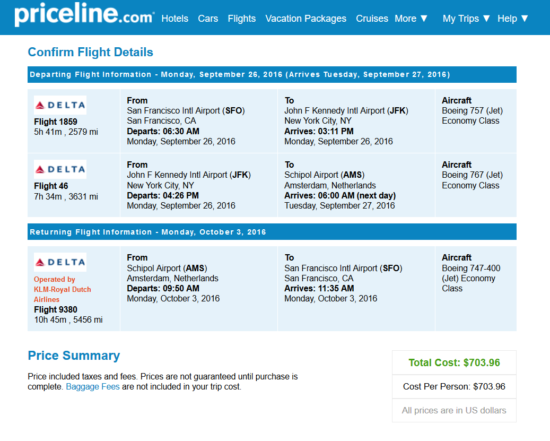550x441 pixels.
Task: Click the Cost Per Person amount
Action: coord(454,387)
